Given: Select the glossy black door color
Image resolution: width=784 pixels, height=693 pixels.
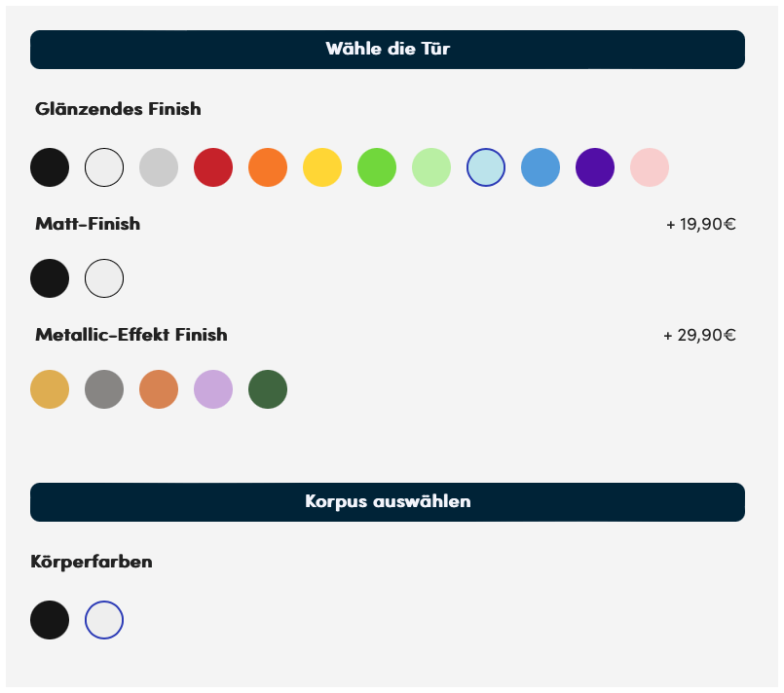Looking at the screenshot, I should point(50,167).
